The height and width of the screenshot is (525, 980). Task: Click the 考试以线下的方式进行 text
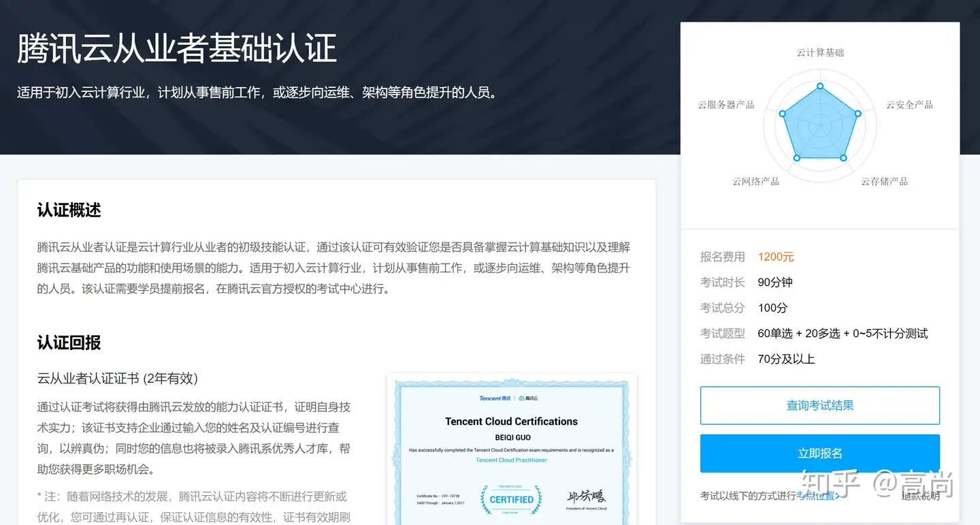748,496
